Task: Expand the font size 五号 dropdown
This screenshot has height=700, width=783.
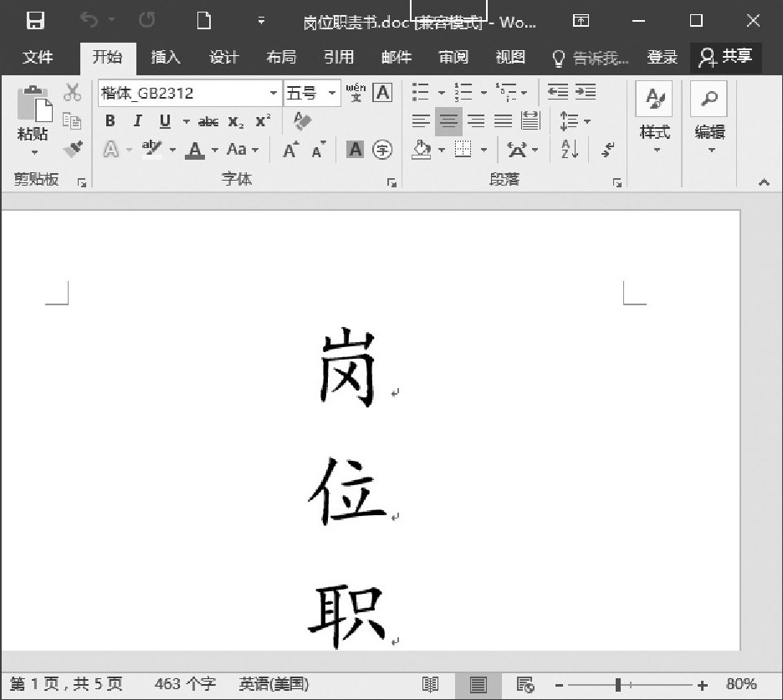Action: (332, 93)
